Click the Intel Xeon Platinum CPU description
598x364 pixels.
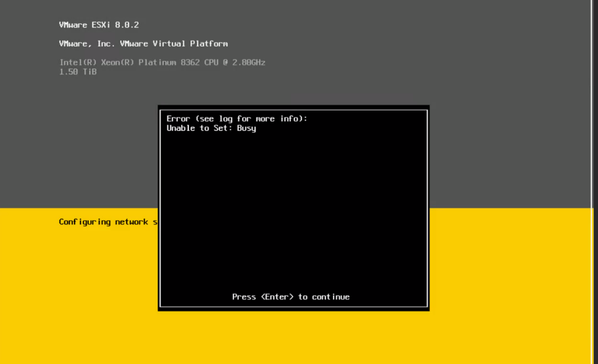pos(163,62)
